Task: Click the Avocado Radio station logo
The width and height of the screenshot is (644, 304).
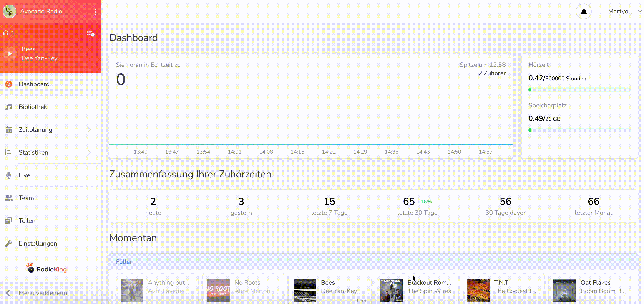Action: point(10,11)
